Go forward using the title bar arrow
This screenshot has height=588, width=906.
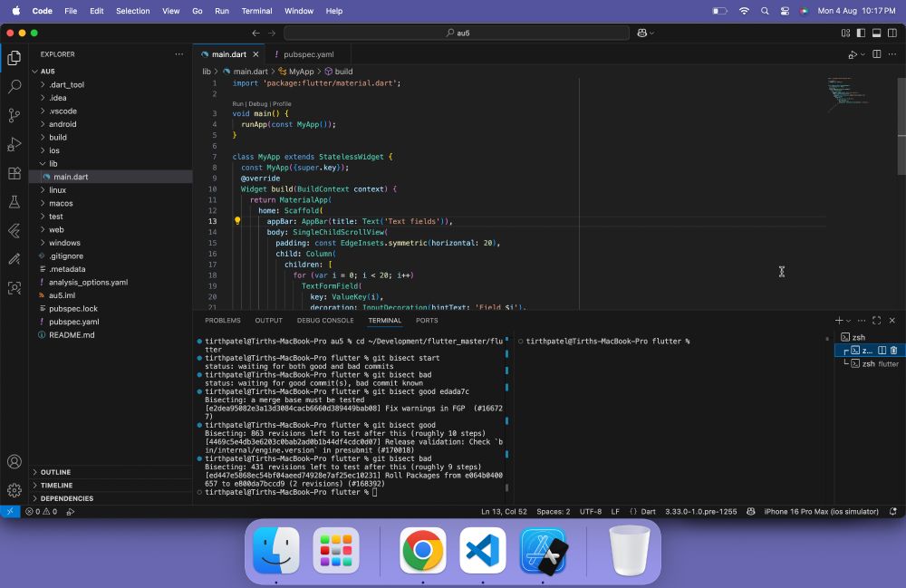[272, 34]
